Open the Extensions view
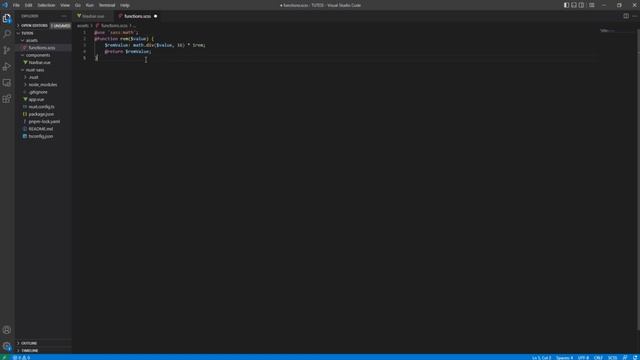The height and width of the screenshot is (360, 640). point(7,99)
